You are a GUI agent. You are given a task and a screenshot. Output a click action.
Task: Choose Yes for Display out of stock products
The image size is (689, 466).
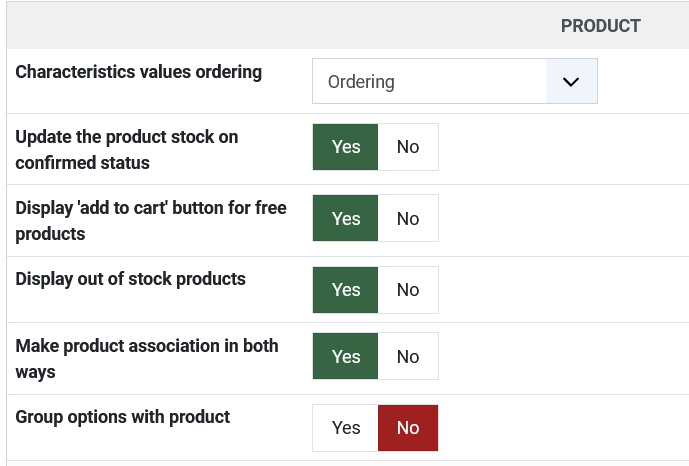(346, 290)
